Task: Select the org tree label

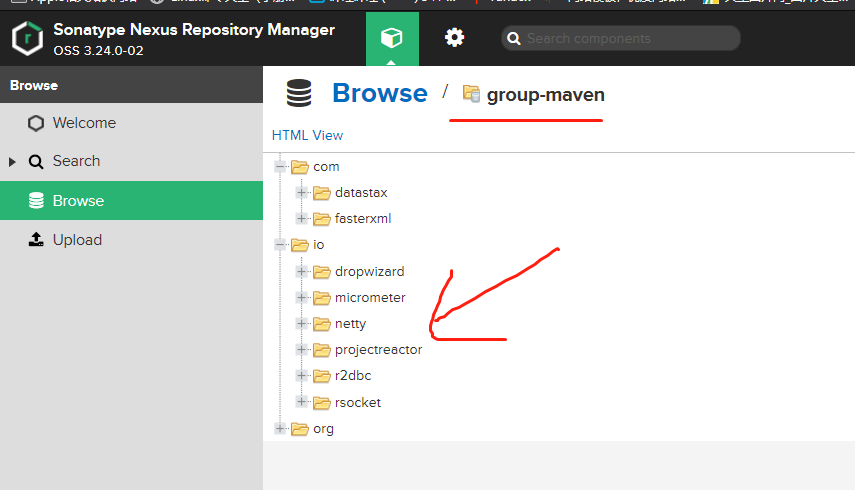Action: pyautogui.click(x=323, y=429)
